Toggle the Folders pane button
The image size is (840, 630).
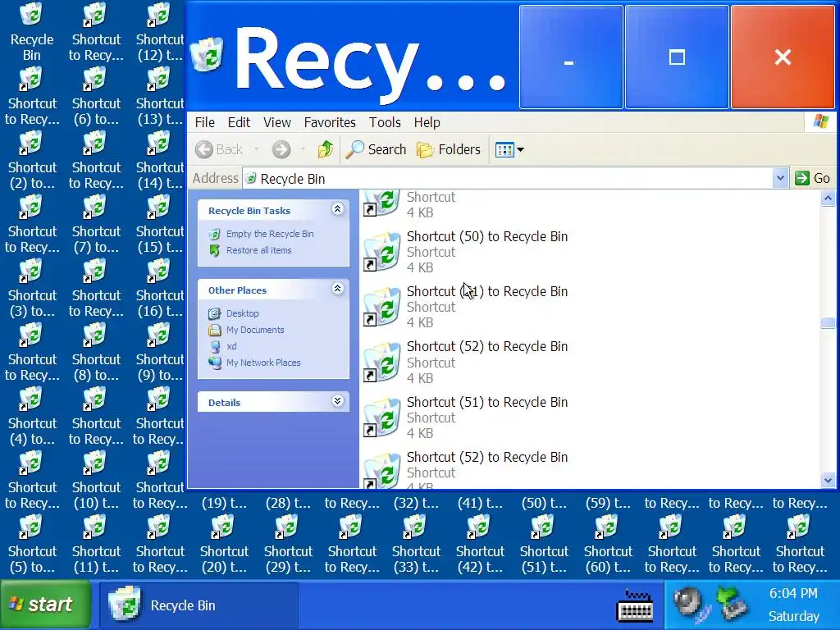coord(449,149)
